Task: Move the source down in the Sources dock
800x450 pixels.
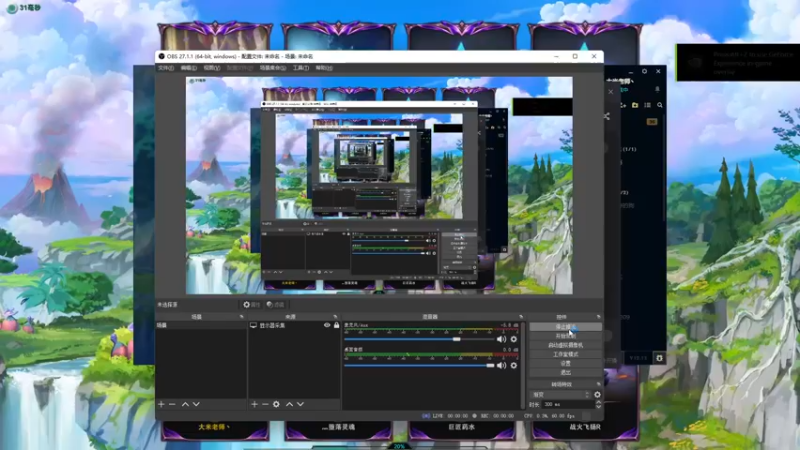Action: [x=301, y=404]
